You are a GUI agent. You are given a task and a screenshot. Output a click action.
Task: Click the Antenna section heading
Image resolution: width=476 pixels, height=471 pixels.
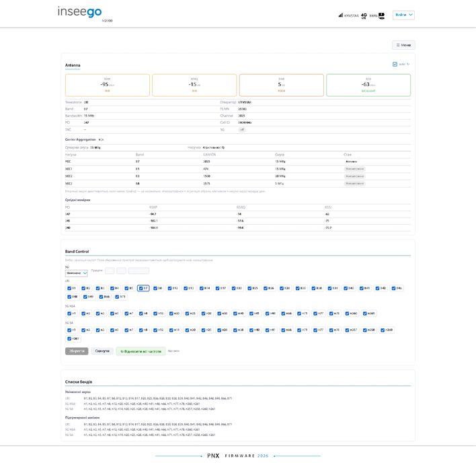click(73, 65)
